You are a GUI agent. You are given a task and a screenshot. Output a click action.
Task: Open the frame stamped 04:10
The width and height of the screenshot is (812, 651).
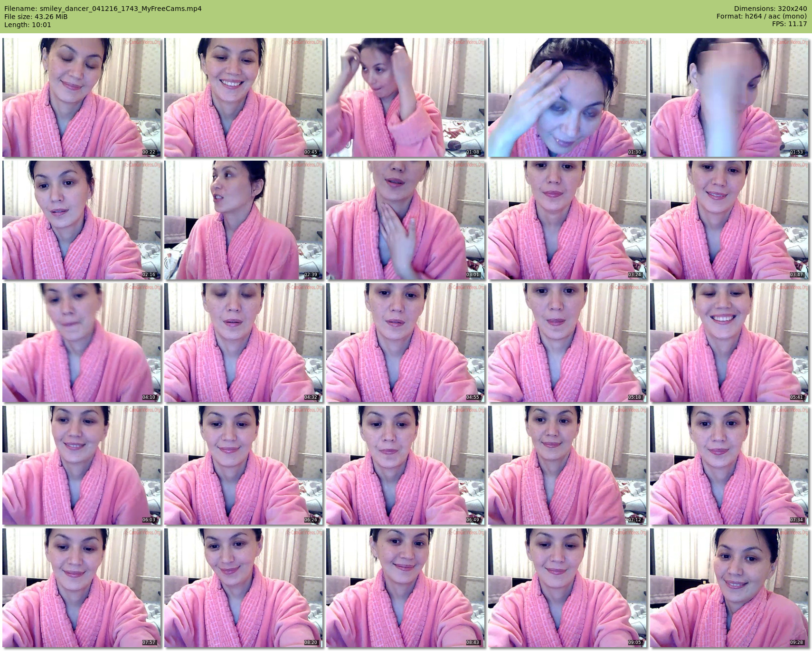coord(82,343)
